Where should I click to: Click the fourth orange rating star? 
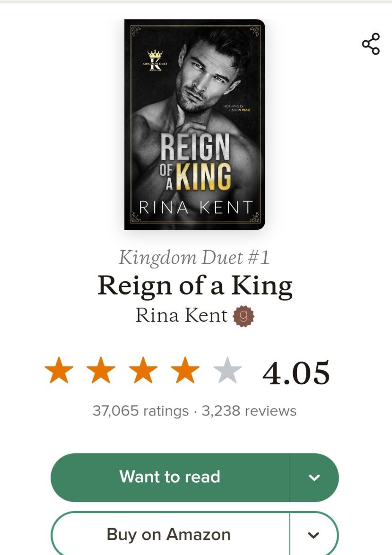coord(185,372)
